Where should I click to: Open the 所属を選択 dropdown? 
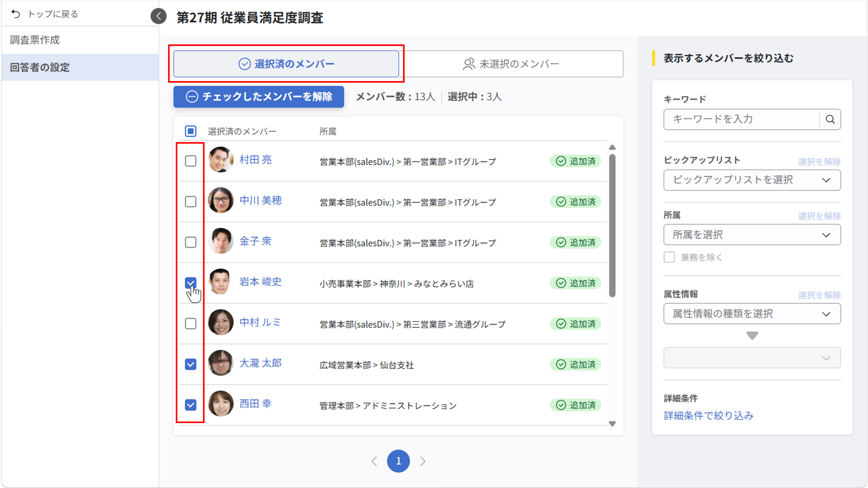point(752,235)
